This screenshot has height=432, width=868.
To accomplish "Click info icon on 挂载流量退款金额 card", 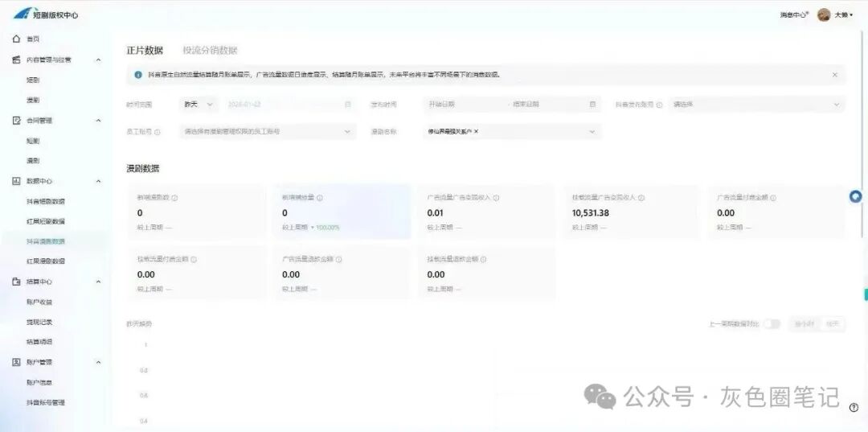I will click(483, 259).
